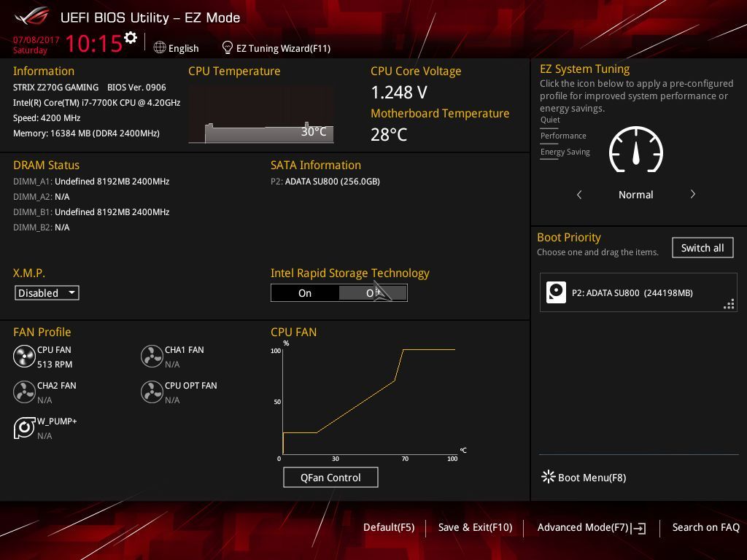This screenshot has height=560, width=747.
Task: Click the CHA2 FAN fan icon
Action: tap(24, 392)
